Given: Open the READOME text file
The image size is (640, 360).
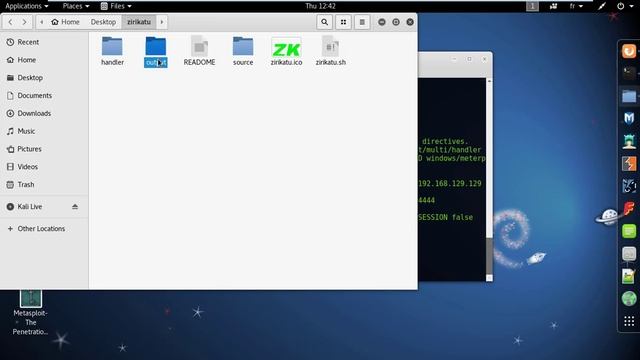Looking at the screenshot, I should 199,51.
